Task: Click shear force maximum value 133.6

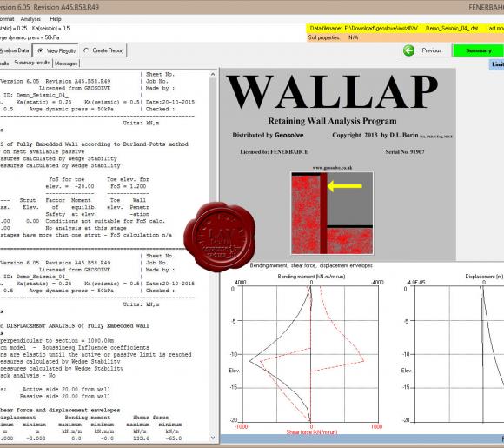Action: [141, 438]
